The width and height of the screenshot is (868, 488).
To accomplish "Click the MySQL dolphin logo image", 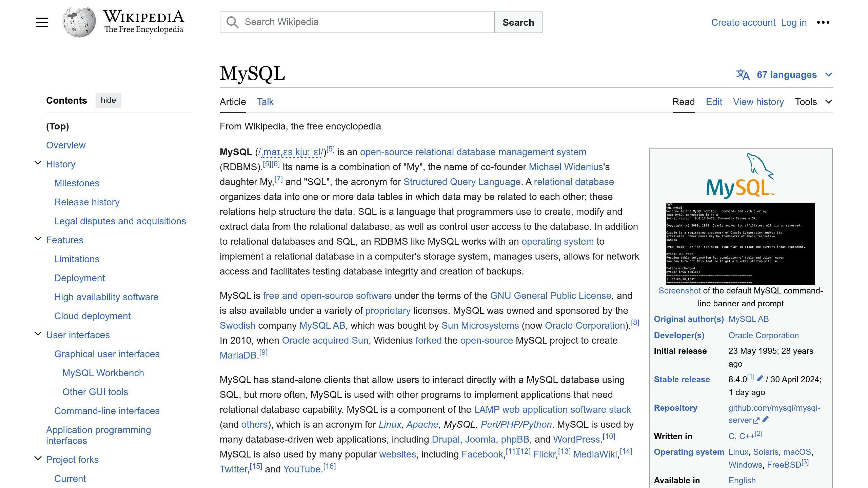I will pyautogui.click(x=741, y=176).
